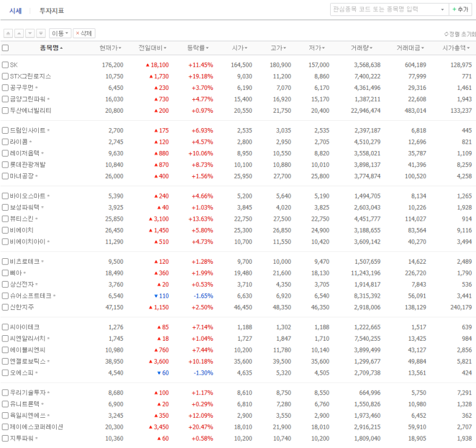Sort by the 거래대금 column
The height and width of the screenshot is (448, 476).
click(410, 48)
